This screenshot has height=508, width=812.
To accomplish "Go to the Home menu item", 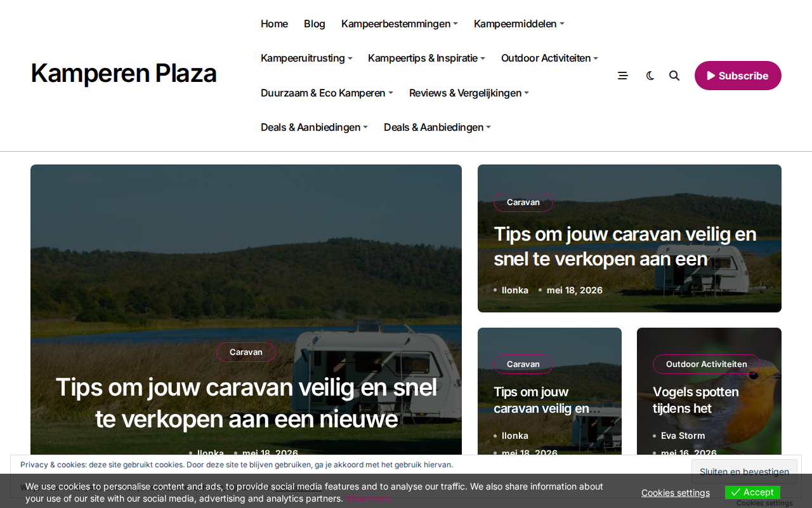I will click(x=274, y=23).
